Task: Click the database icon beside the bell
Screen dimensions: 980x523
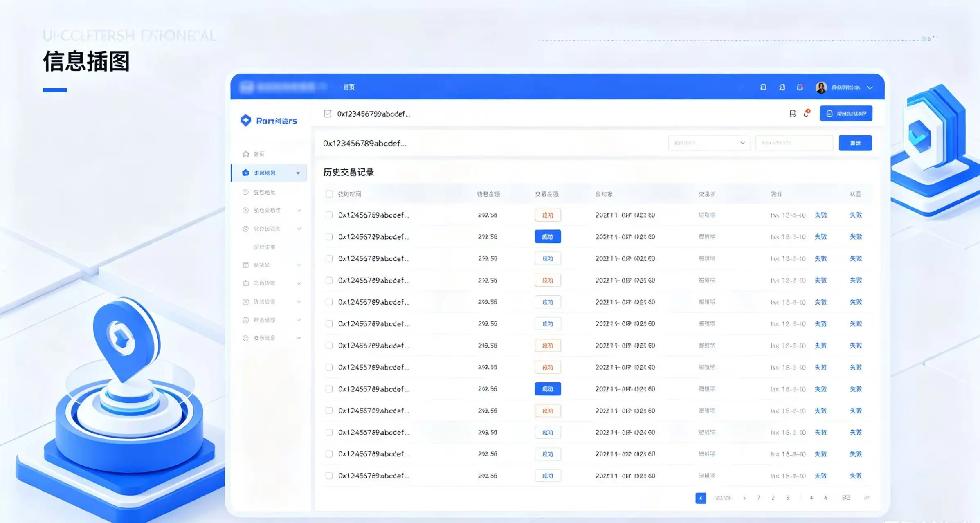Action: tap(792, 114)
